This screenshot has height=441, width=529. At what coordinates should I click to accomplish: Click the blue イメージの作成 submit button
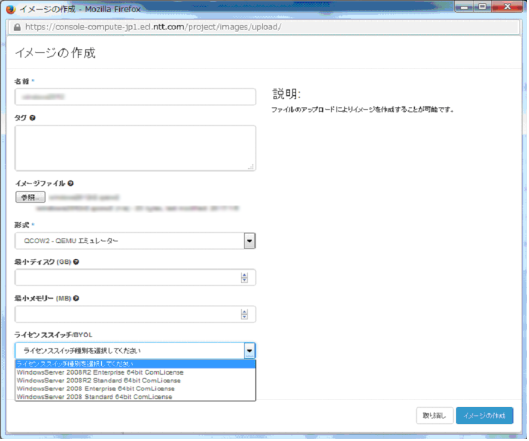[x=484, y=415]
